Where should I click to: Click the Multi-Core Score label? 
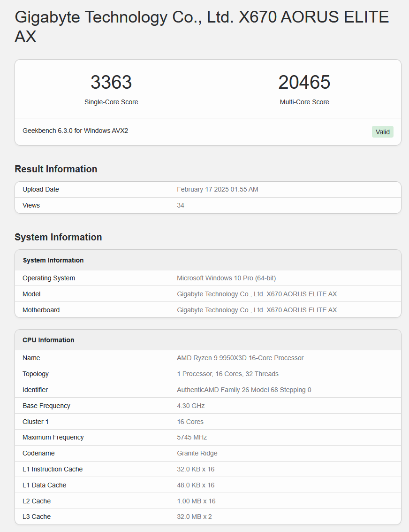304,102
